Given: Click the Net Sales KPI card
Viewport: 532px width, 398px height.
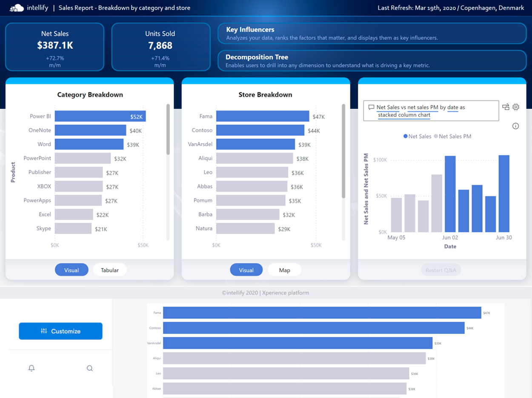Looking at the screenshot, I should pos(54,47).
